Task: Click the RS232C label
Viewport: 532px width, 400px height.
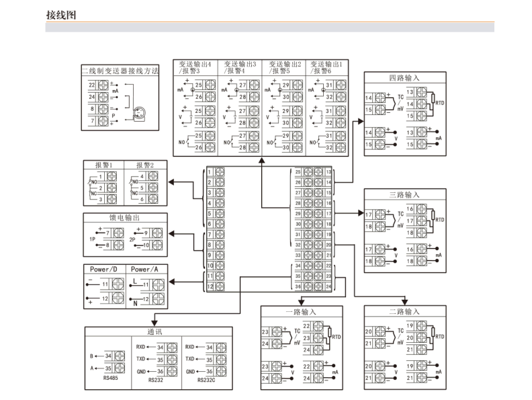Action: (206, 380)
